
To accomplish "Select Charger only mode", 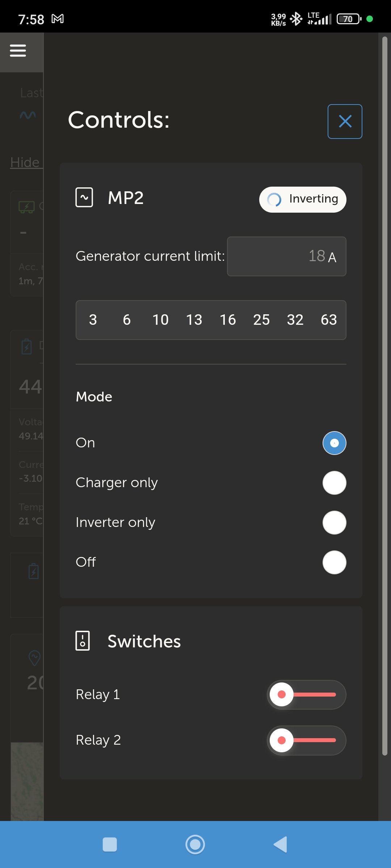I will pyautogui.click(x=334, y=483).
